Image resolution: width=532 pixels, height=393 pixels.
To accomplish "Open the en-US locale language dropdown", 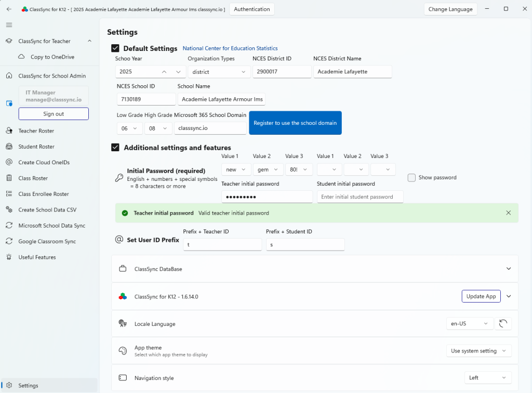I will click(470, 324).
